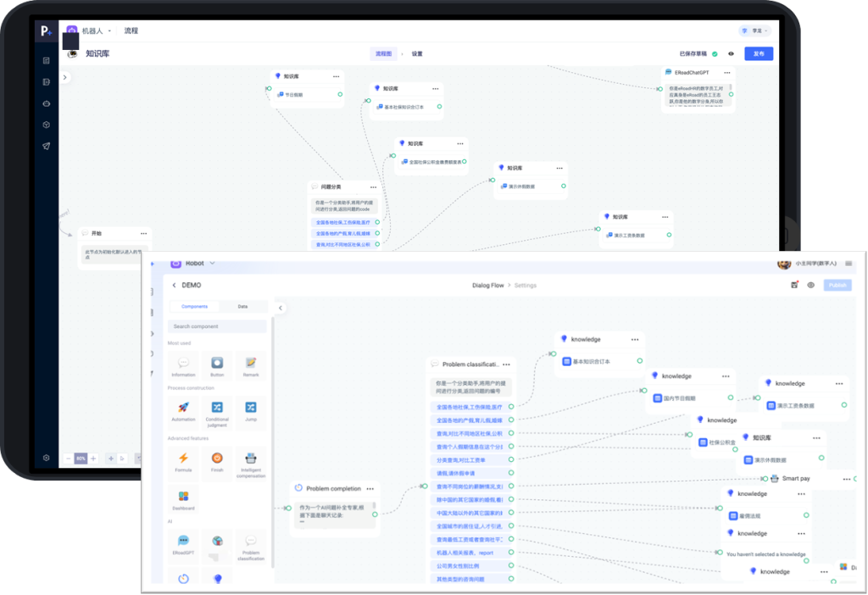Select the 流程图 tab
This screenshot has height=595, width=868.
[384, 53]
